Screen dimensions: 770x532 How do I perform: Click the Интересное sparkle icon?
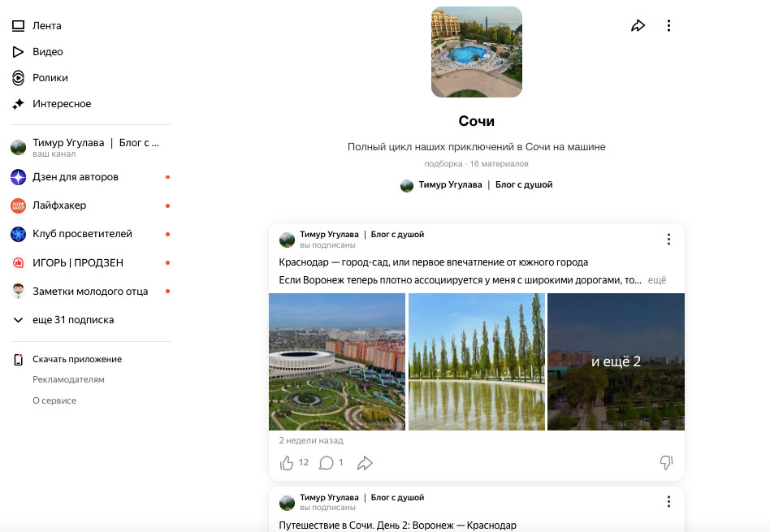[x=18, y=104]
